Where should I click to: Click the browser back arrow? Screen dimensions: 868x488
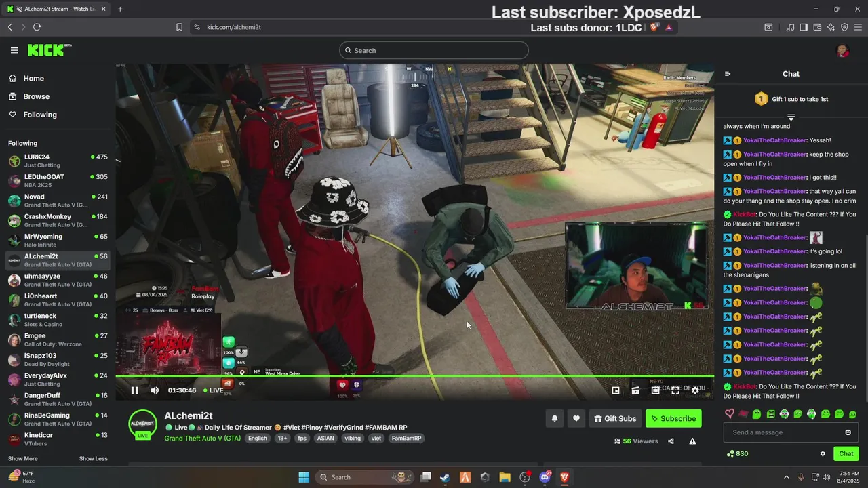tap(9, 27)
